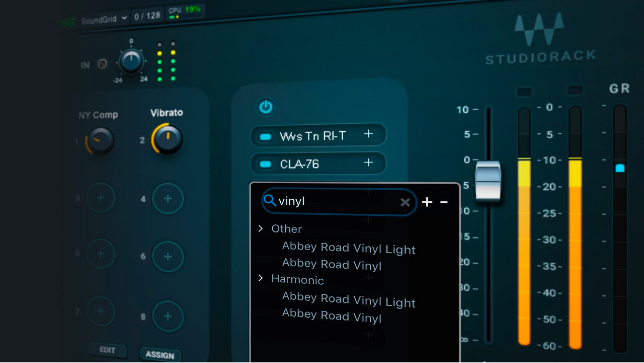Click the EDIT macro button
This screenshot has width=644, height=363.
[108, 350]
